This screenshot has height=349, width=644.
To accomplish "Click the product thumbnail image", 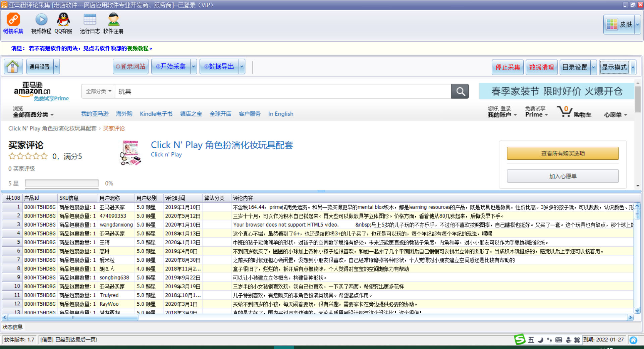I will coord(130,153).
